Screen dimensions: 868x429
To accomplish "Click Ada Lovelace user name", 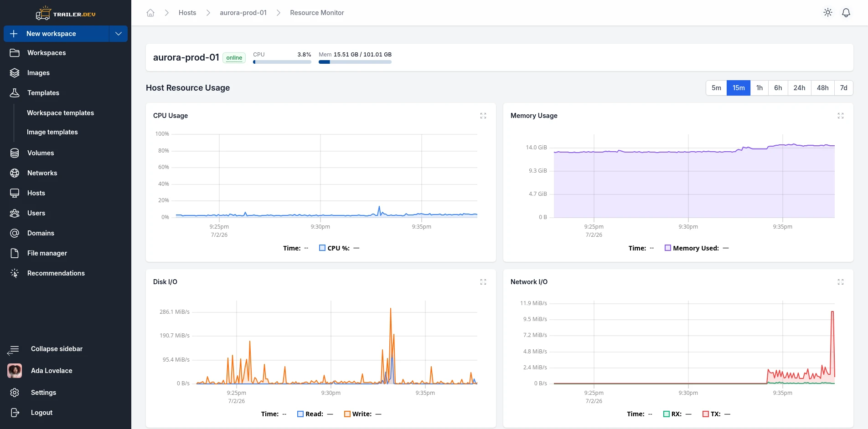I will 52,371.
